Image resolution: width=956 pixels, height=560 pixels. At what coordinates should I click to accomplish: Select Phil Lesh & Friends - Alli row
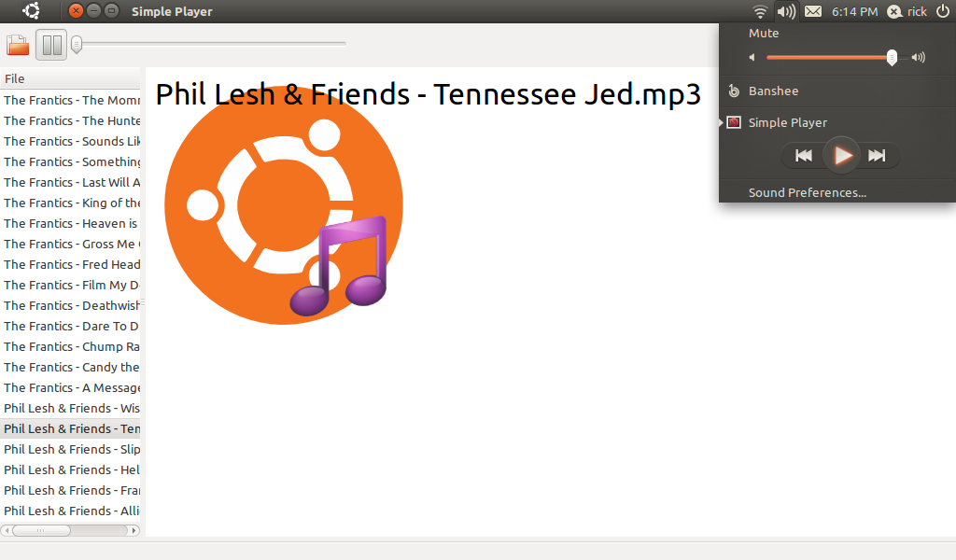(x=70, y=511)
